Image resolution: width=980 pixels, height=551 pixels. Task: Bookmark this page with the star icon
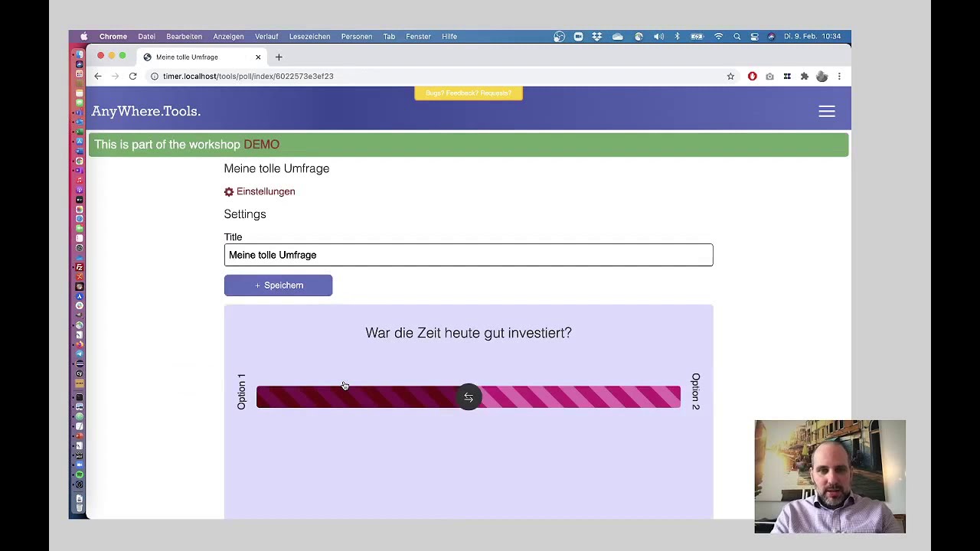pyautogui.click(x=730, y=77)
